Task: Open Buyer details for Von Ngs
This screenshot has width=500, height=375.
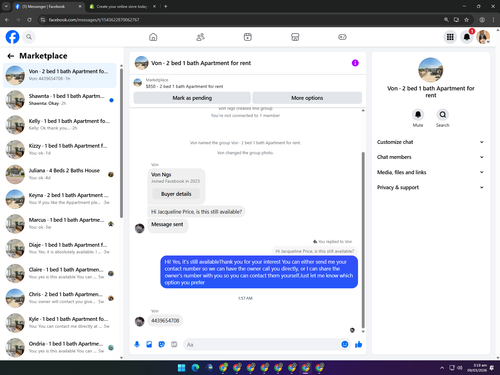Action: (176, 194)
